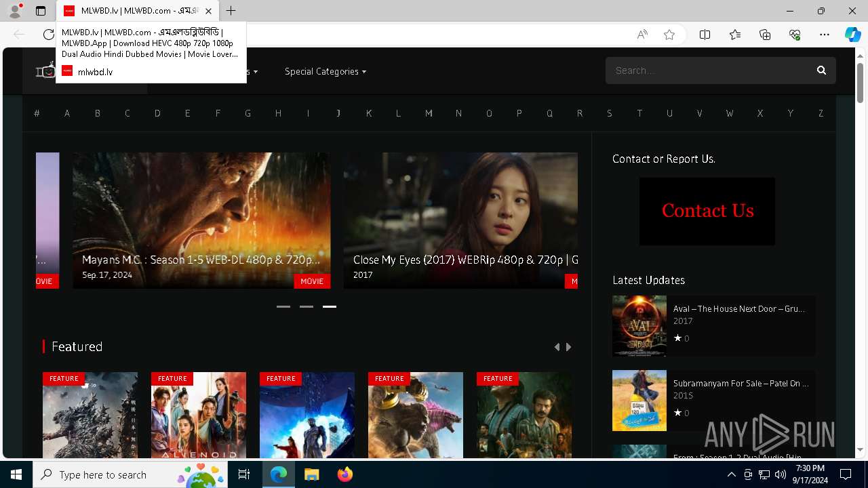This screenshot has height=488, width=868.
Task: Click the Featured previous arrow
Action: coord(557,347)
